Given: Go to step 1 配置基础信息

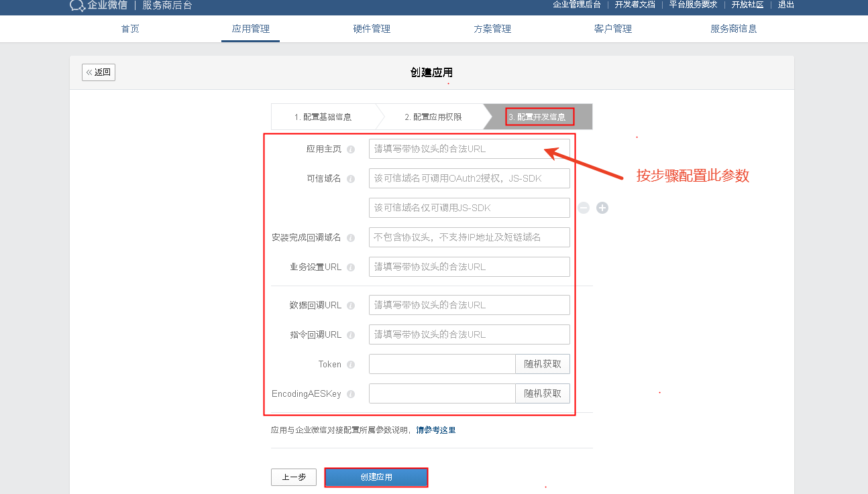Looking at the screenshot, I should tap(323, 117).
